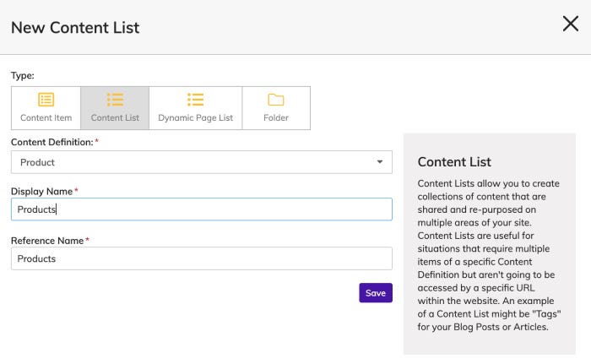
Task: Click the Dynamic Page List icon
Action: point(195,101)
